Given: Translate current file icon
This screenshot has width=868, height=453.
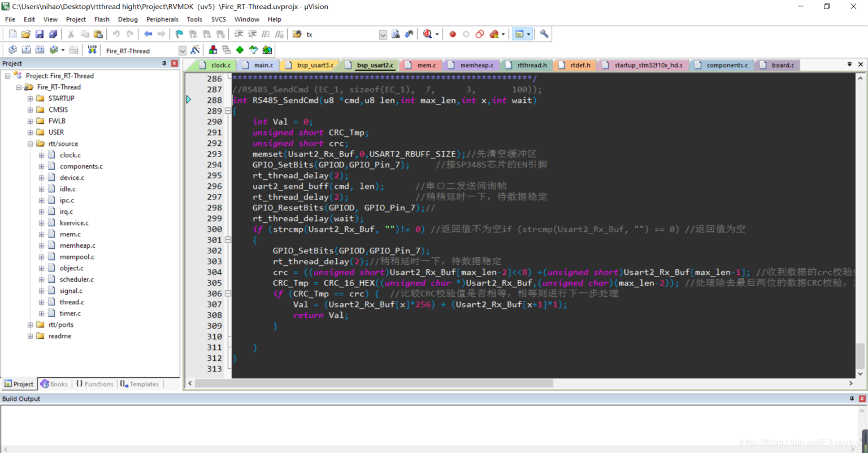Looking at the screenshot, I should coord(12,50).
